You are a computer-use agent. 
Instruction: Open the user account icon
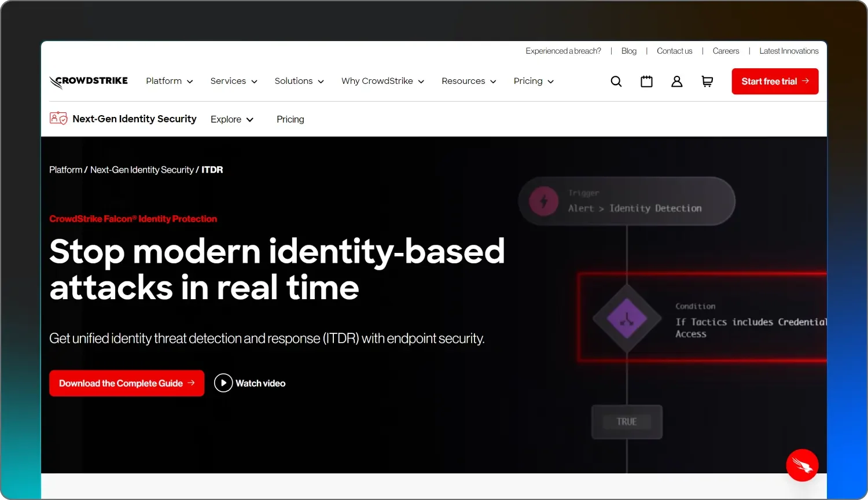pyautogui.click(x=676, y=82)
